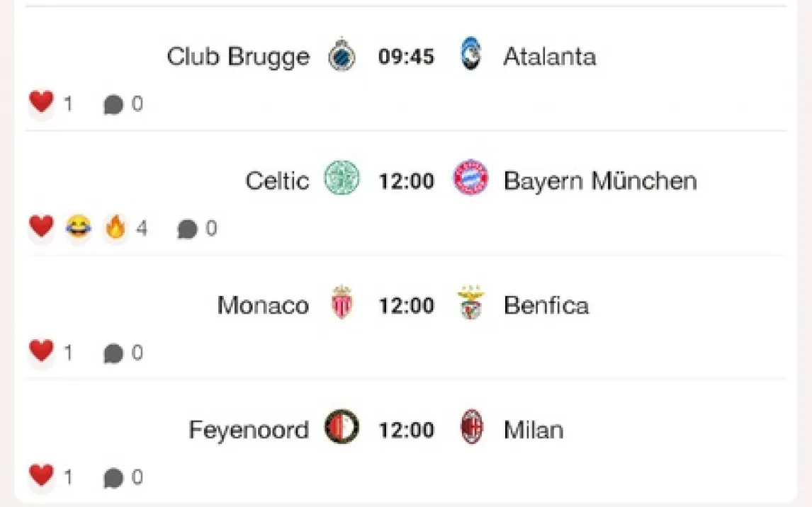The image size is (812, 507).
Task: Open comments for Feyenoord vs Milan
Action: [x=113, y=478]
